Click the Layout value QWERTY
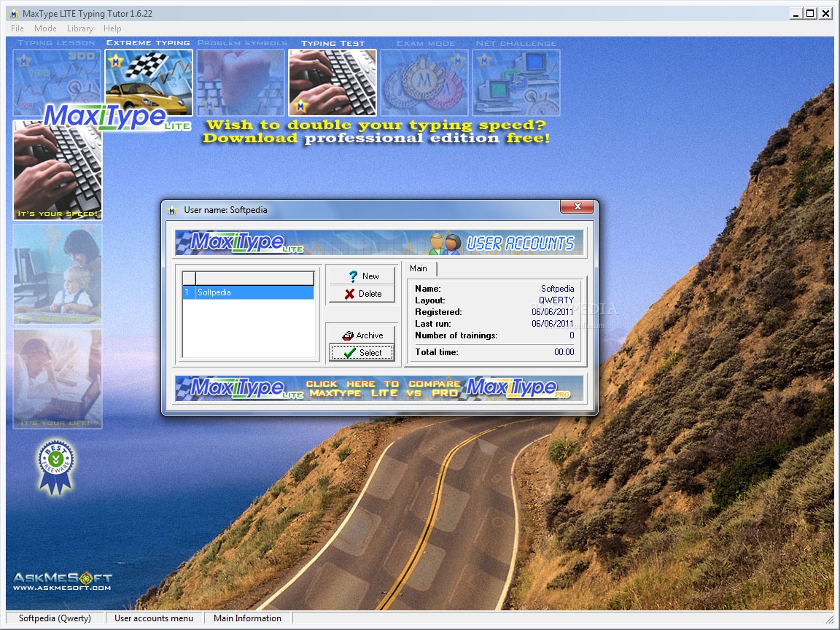840x630 pixels. (556, 300)
